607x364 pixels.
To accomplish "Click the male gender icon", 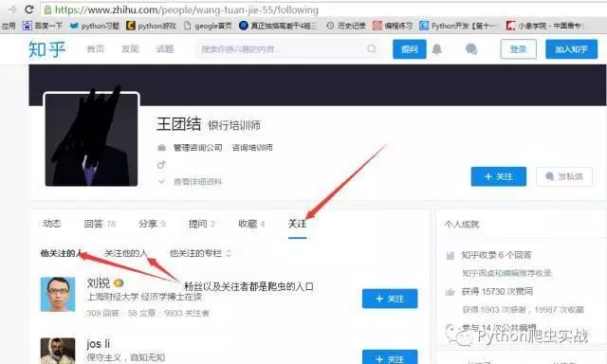I will (x=161, y=165).
